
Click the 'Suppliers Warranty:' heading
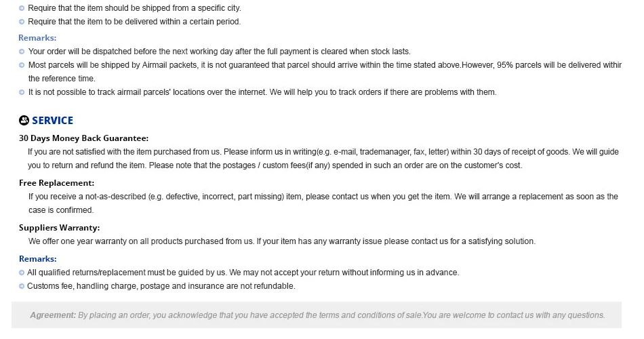(60, 228)
